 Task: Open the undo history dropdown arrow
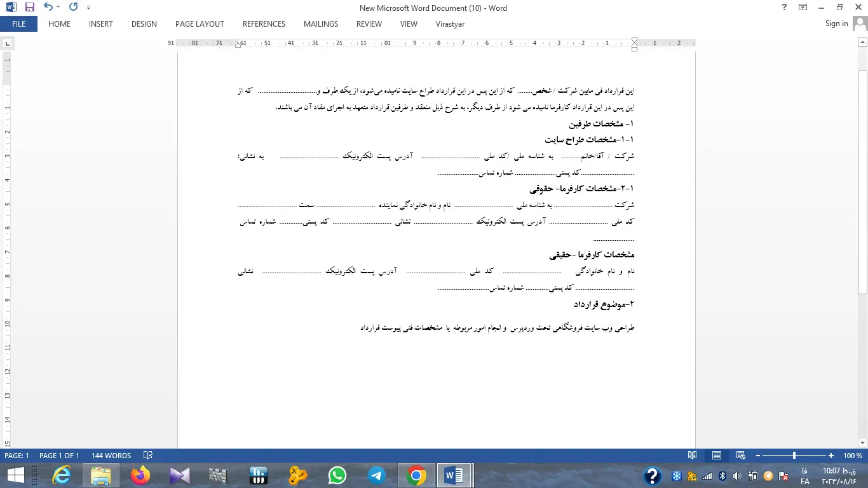[58, 8]
